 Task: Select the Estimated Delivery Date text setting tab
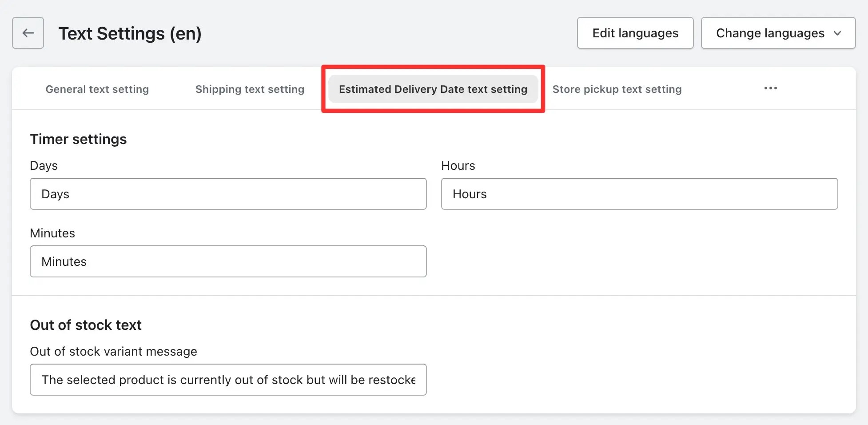pyautogui.click(x=432, y=89)
